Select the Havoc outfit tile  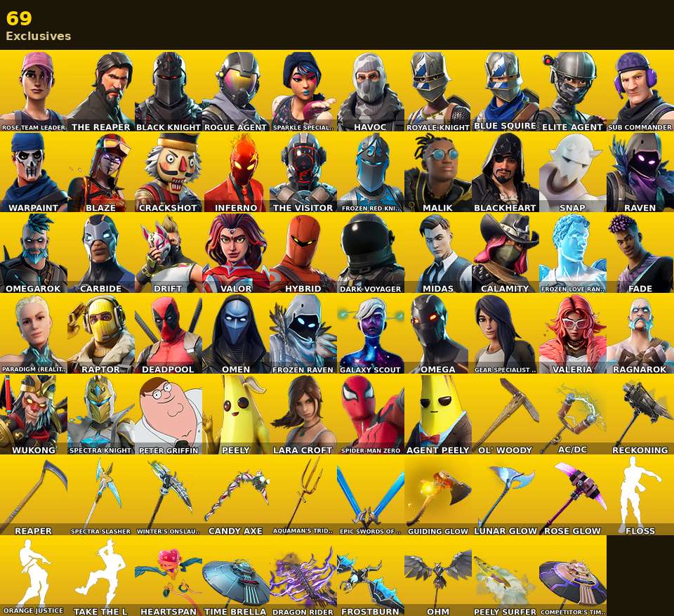pyautogui.click(x=371, y=91)
